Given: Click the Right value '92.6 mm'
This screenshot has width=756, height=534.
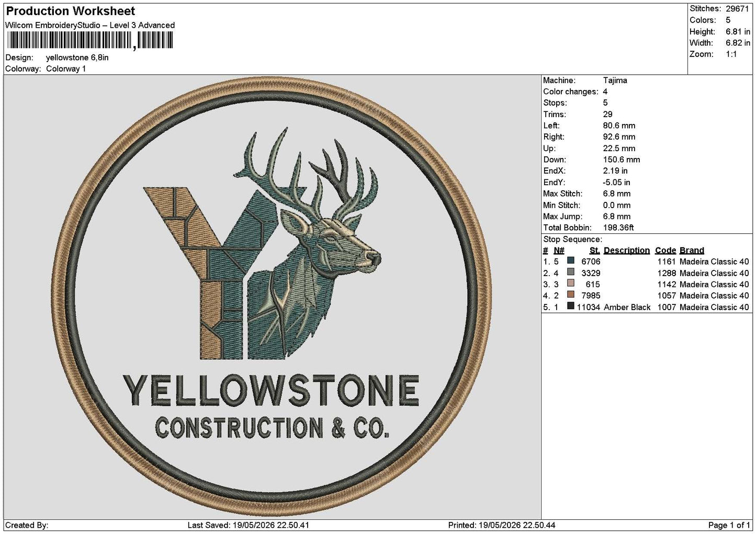Looking at the screenshot, I should 619,137.
